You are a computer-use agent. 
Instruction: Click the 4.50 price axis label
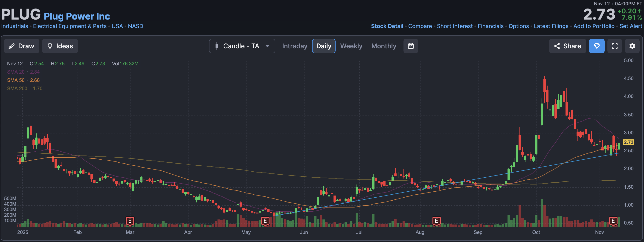(629, 78)
